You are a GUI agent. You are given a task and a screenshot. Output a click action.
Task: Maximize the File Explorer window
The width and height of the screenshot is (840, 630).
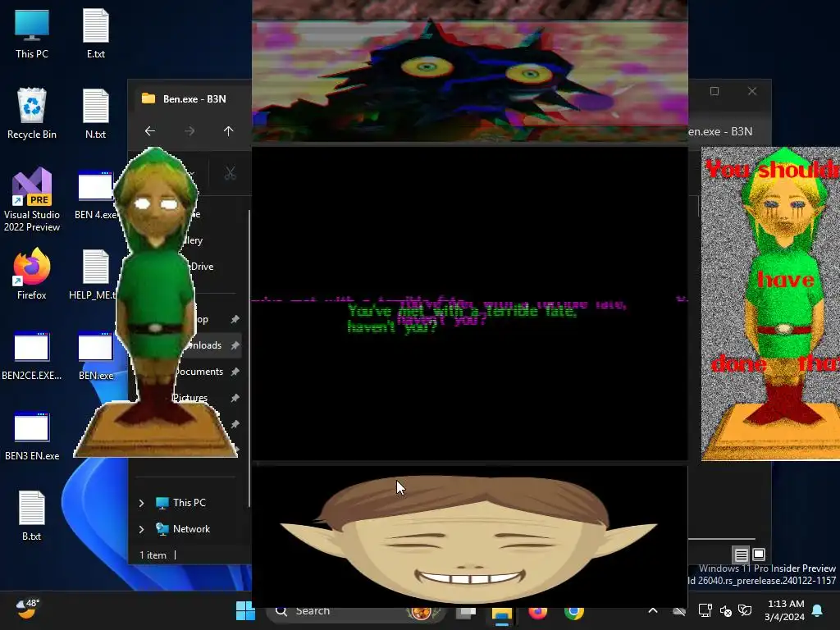click(x=714, y=91)
